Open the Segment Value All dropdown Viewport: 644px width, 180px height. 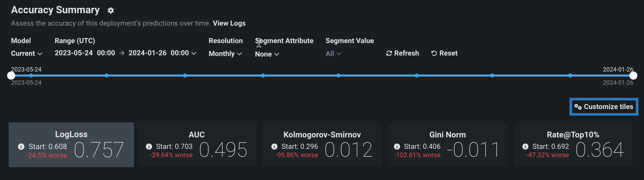[333, 54]
